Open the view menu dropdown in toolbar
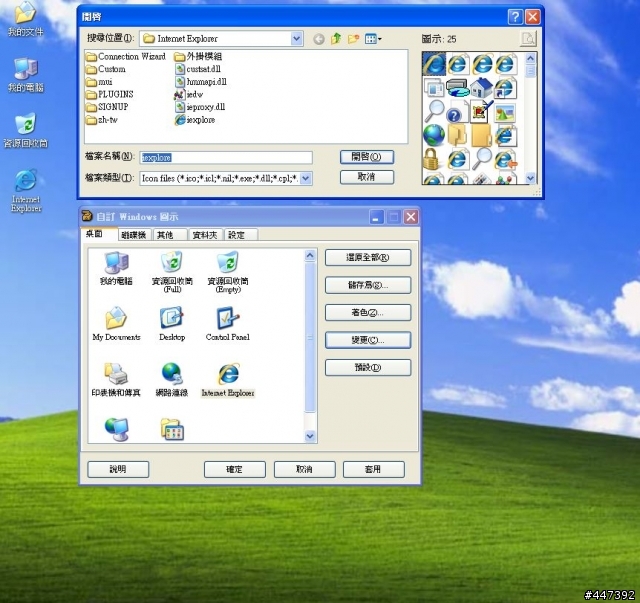Viewport: 640px width, 603px height. [x=373, y=39]
